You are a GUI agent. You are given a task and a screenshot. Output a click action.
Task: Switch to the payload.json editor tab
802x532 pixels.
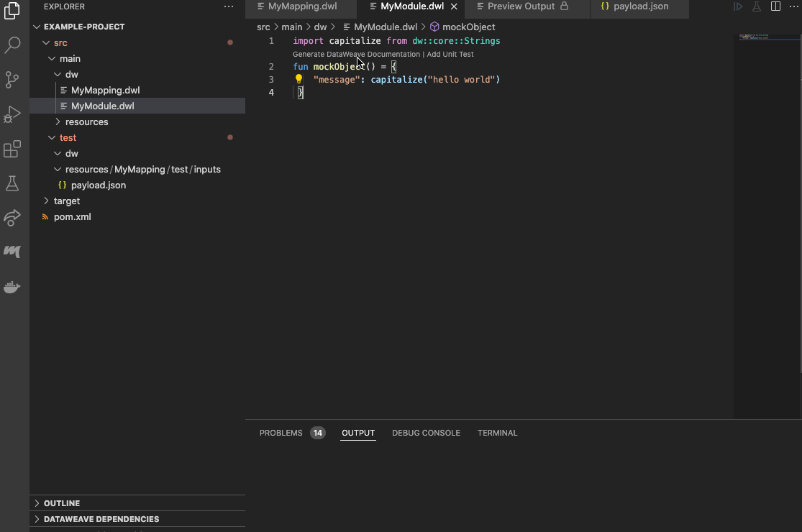pos(639,6)
